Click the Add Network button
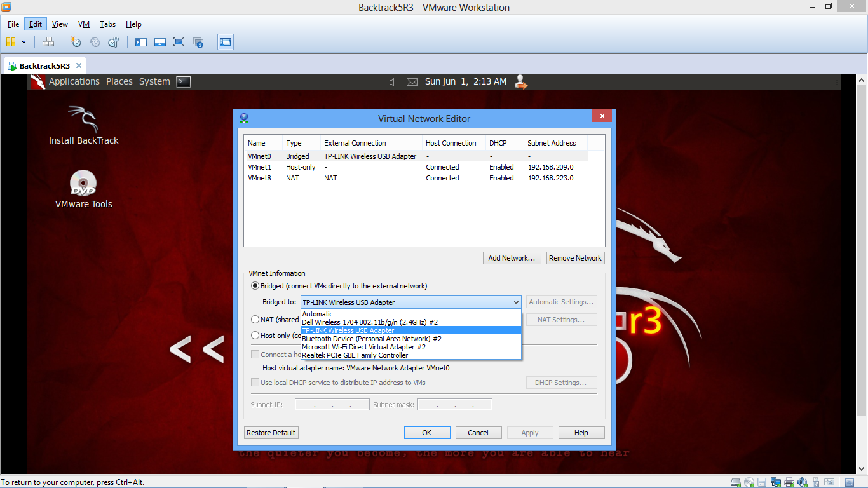Screen dimensions: 868x488 pyautogui.click(x=512, y=258)
